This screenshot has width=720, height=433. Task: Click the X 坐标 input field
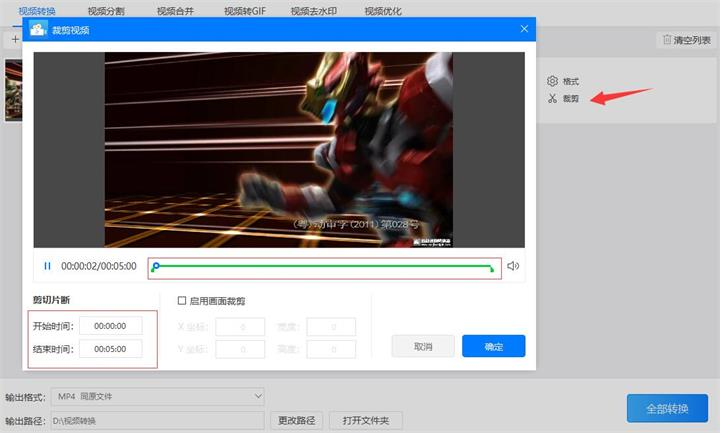[x=240, y=327]
